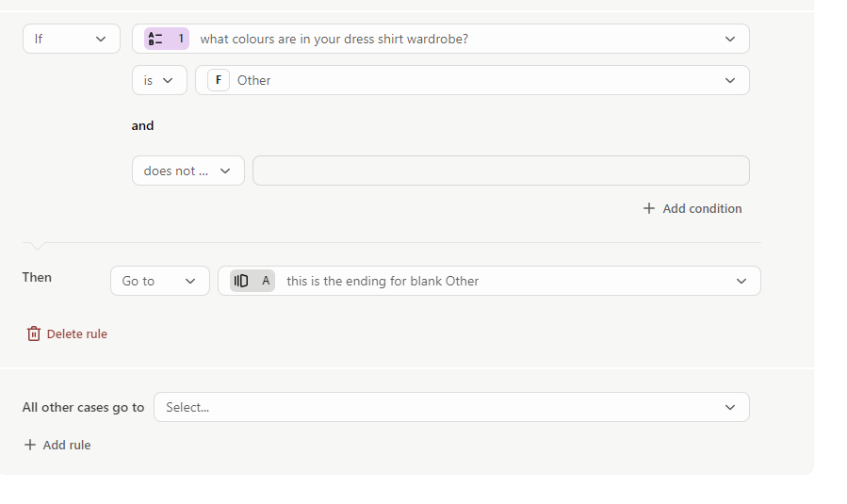Click the plus icon next to Add condition
847x504 pixels.
click(x=649, y=208)
